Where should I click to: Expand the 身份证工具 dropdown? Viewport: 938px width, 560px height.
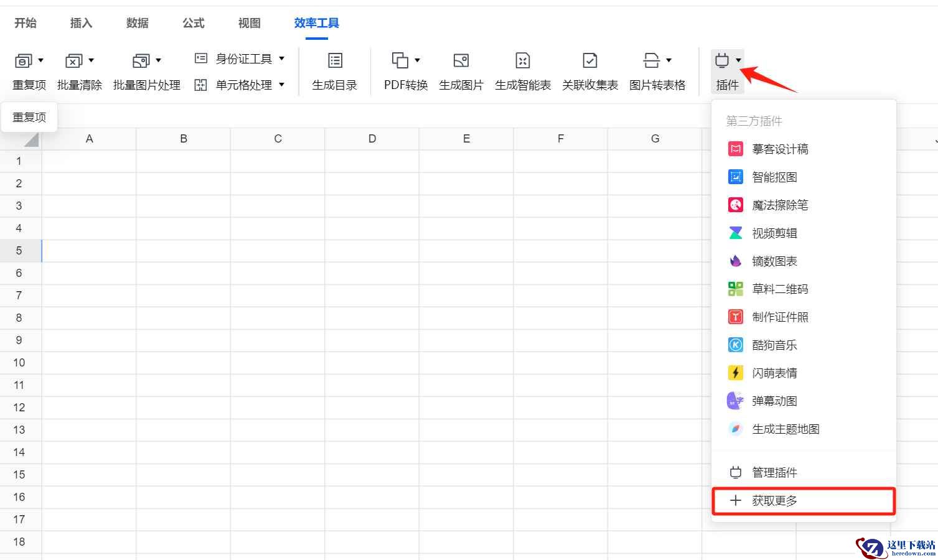point(281,58)
